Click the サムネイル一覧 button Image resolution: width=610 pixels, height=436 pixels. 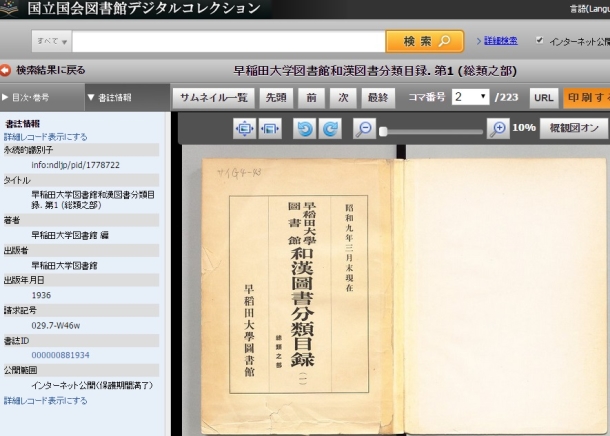(x=214, y=98)
